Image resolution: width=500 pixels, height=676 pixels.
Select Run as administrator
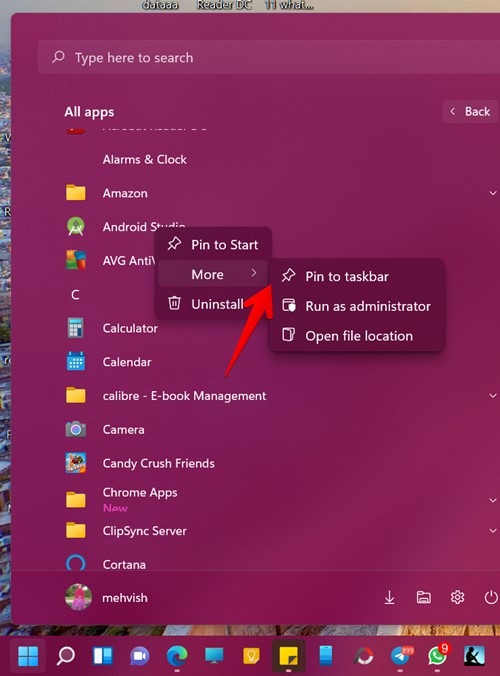tap(356, 306)
